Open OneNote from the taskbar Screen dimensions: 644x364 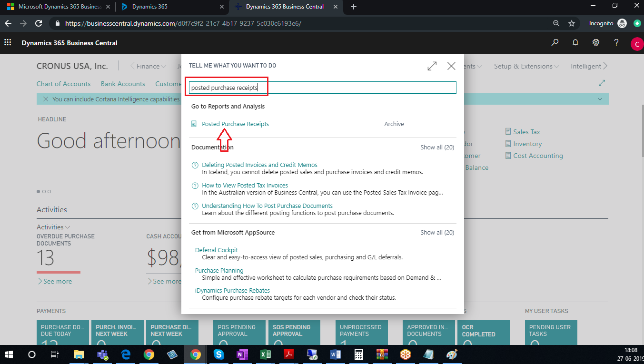(242, 354)
